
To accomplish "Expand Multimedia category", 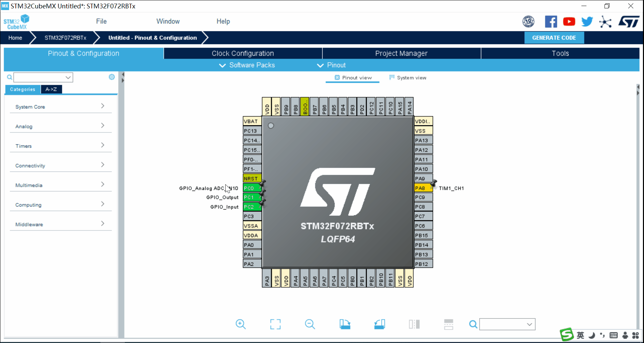I will [x=61, y=185].
